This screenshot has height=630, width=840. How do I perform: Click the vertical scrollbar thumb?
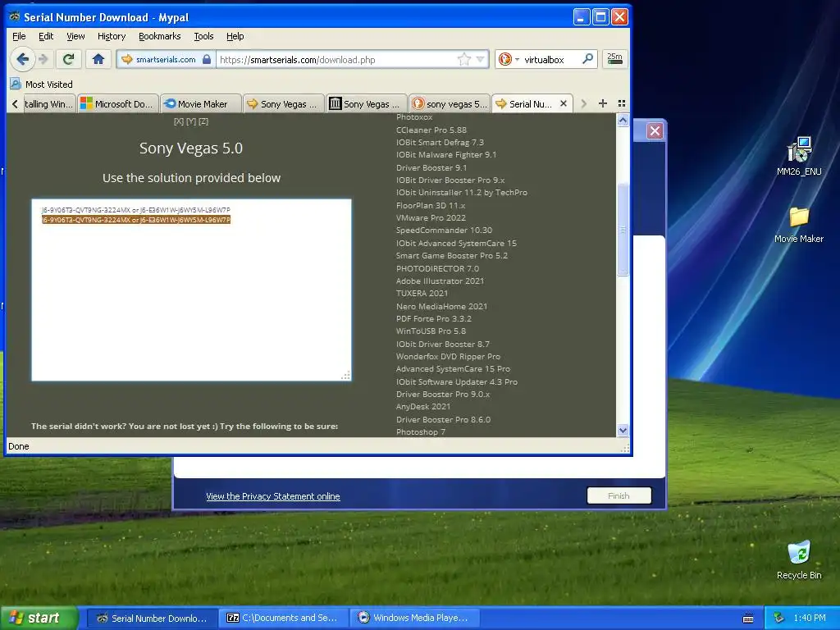(x=623, y=230)
